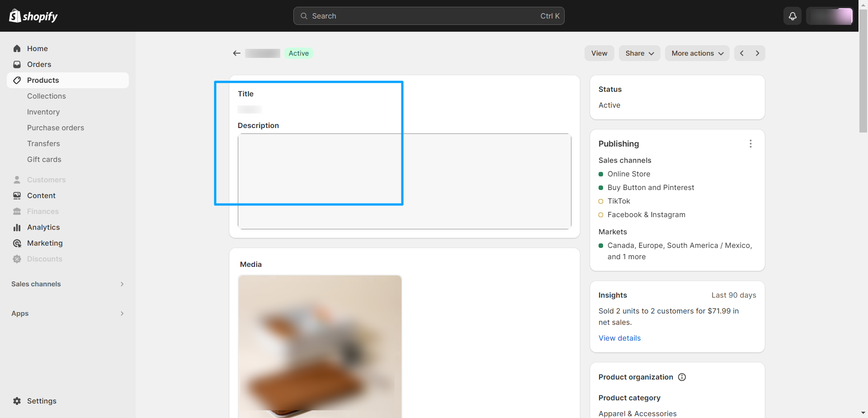Go to the previous product
The image size is (868, 418).
click(x=742, y=53)
